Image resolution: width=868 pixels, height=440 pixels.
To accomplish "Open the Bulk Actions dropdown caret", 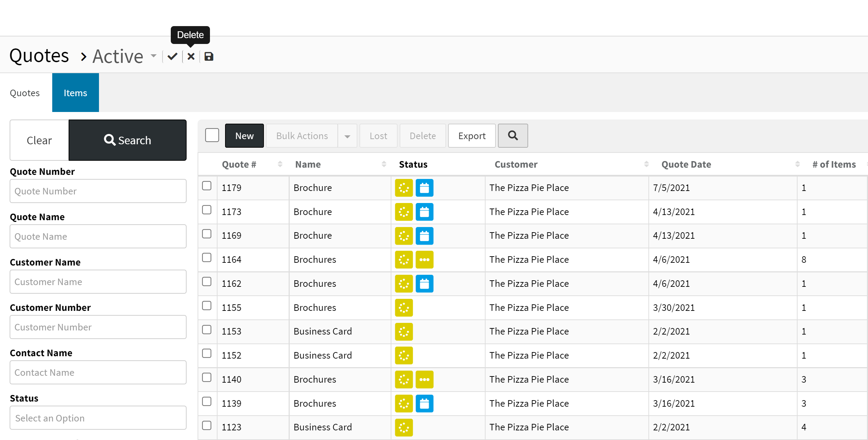I will click(x=347, y=136).
